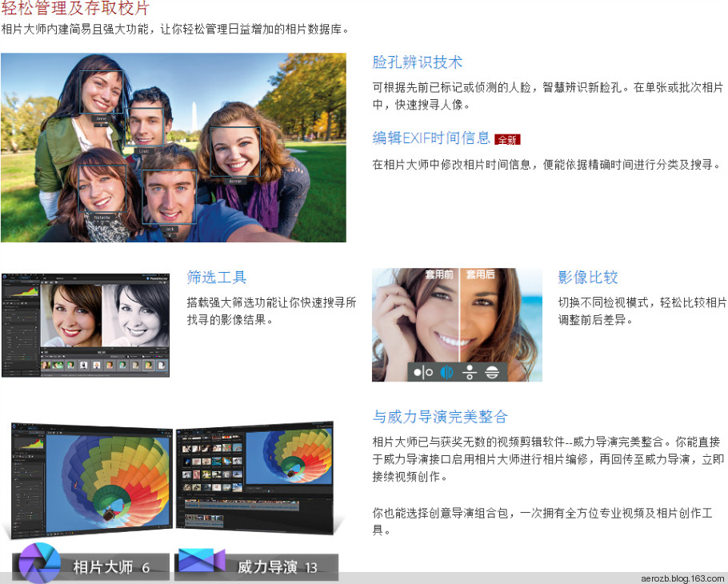Select the face box labeled Bonnie
Screen dimensions: 728x584
click(x=235, y=152)
